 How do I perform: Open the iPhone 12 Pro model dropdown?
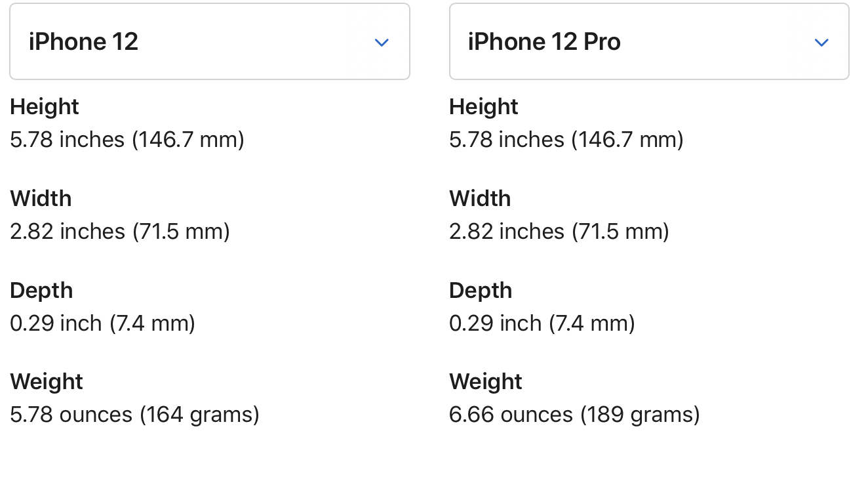[649, 41]
